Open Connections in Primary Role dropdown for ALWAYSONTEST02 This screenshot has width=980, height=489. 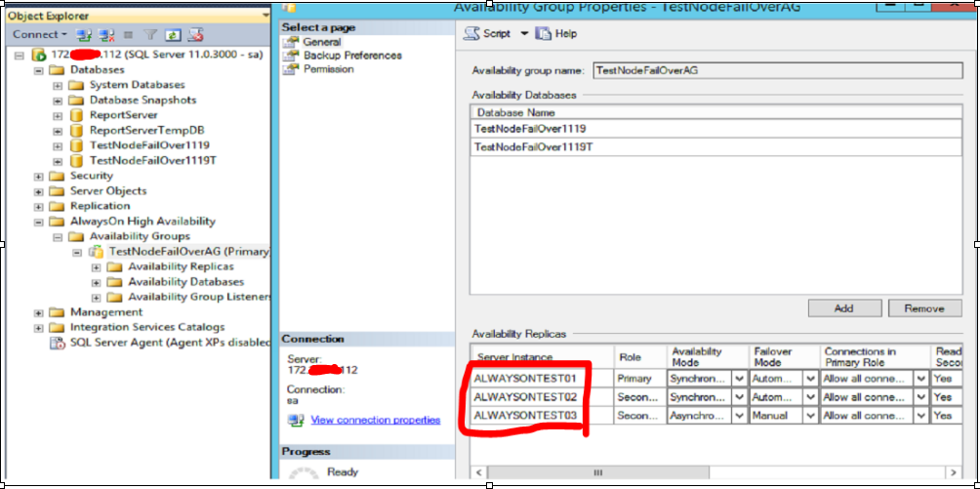point(921,397)
